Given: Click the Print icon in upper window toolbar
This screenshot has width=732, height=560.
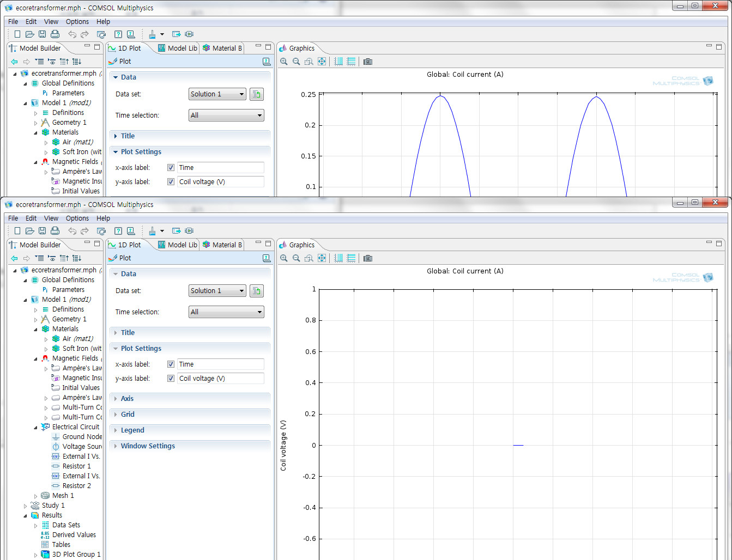Looking at the screenshot, I should click(x=55, y=34).
